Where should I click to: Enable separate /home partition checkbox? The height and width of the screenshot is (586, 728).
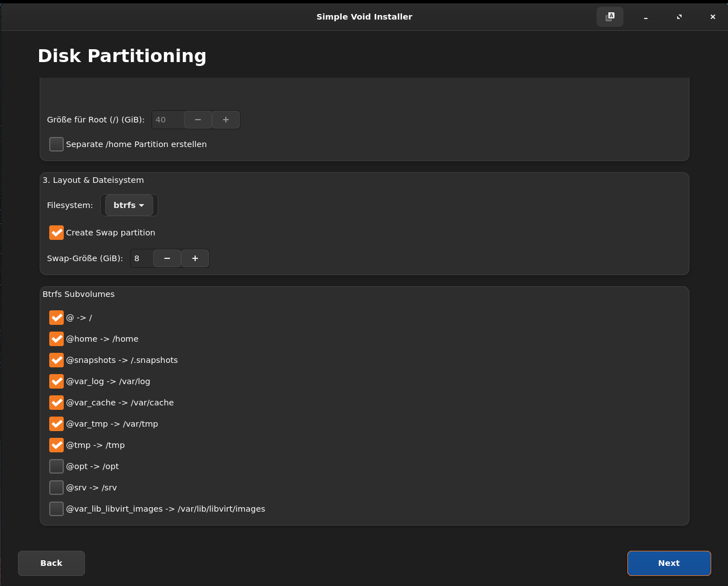[56, 144]
